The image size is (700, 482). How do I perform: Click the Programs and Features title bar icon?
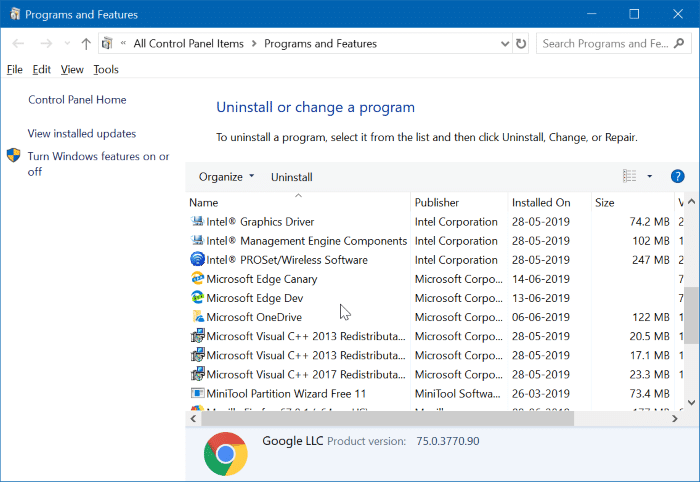point(15,14)
